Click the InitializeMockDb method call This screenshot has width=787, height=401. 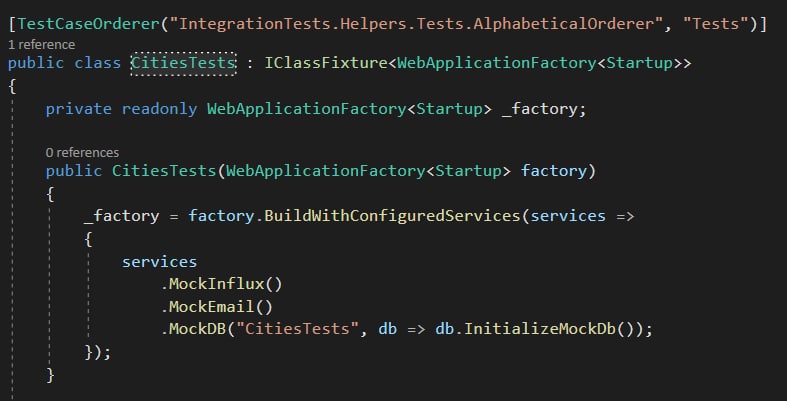pyautogui.click(x=540, y=330)
